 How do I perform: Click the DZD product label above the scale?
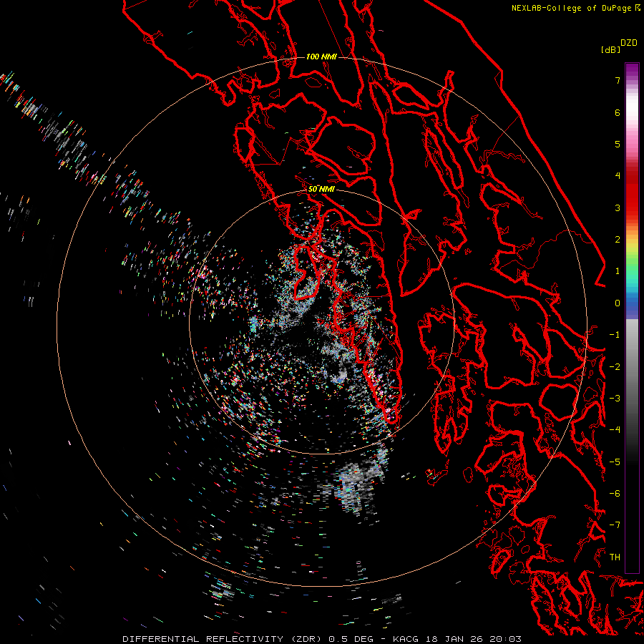point(629,43)
